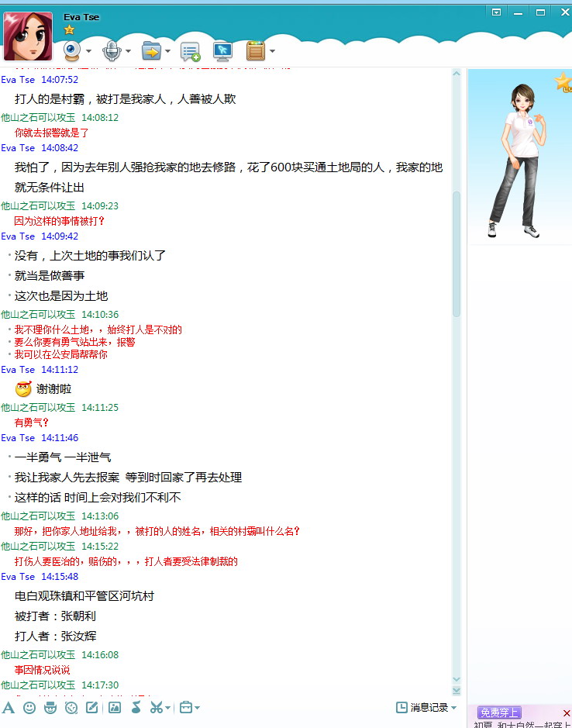
Task: Open the window menu dropdown in title bar
Action: 497,12
